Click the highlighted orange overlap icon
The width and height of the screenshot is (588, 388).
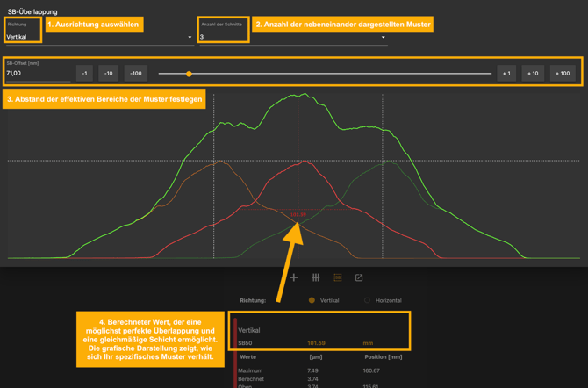pos(338,277)
